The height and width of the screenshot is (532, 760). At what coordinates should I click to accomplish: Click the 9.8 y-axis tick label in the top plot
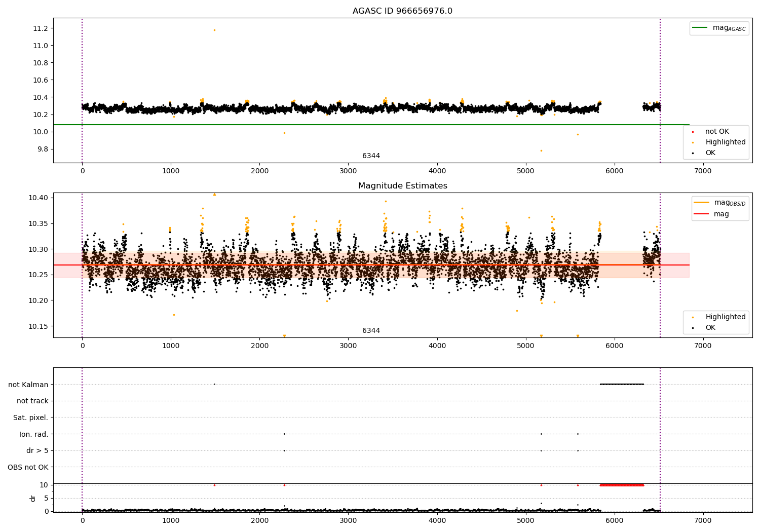click(x=43, y=149)
